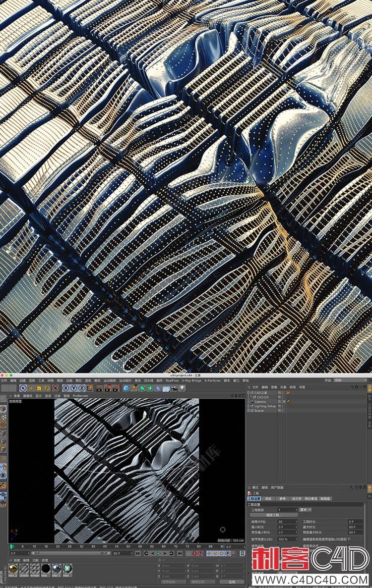Click the timeline Play button
The height and width of the screenshot is (588, 372).
pyautogui.click(x=158, y=553)
